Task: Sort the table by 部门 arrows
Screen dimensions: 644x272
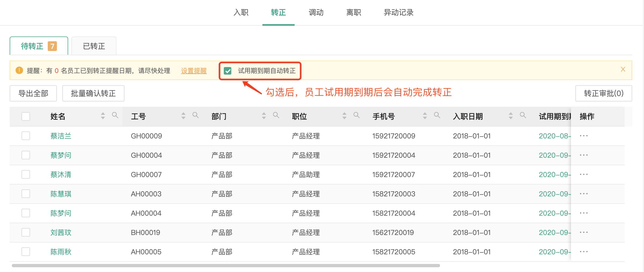Action: (x=264, y=116)
